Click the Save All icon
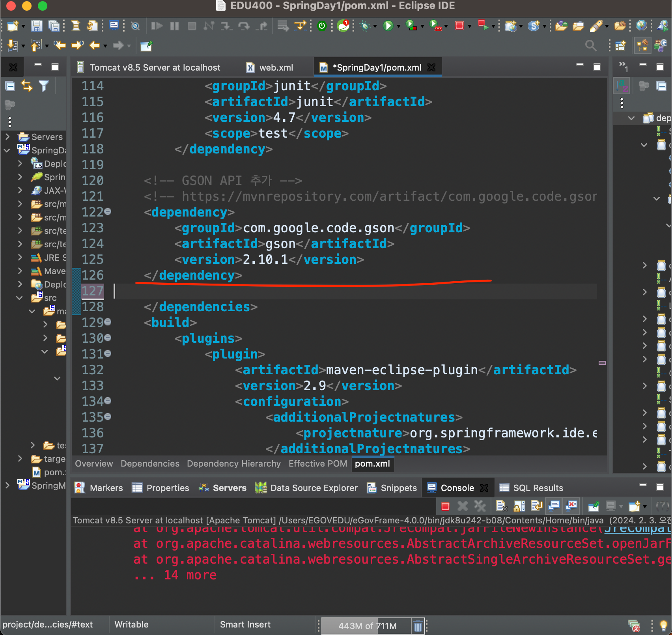The image size is (672, 635). click(54, 26)
